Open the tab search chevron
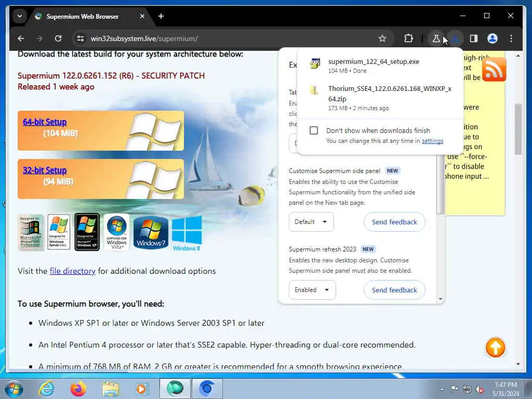 (20, 16)
